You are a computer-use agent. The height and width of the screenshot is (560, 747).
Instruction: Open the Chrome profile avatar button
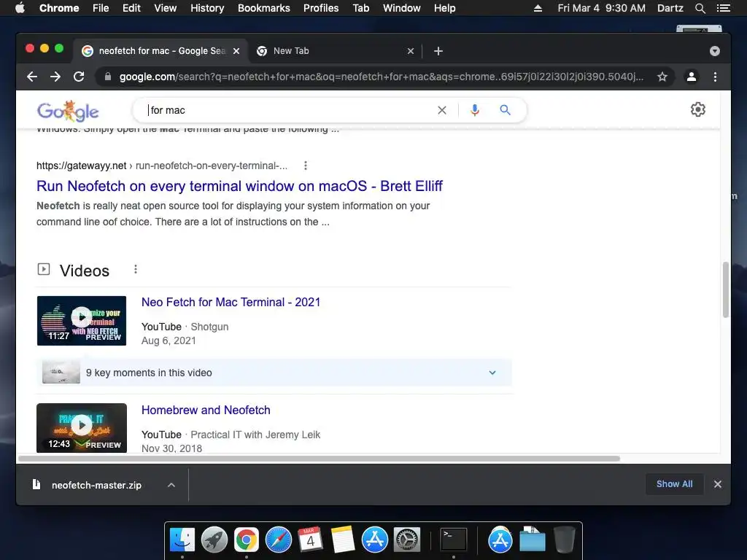coord(692,77)
